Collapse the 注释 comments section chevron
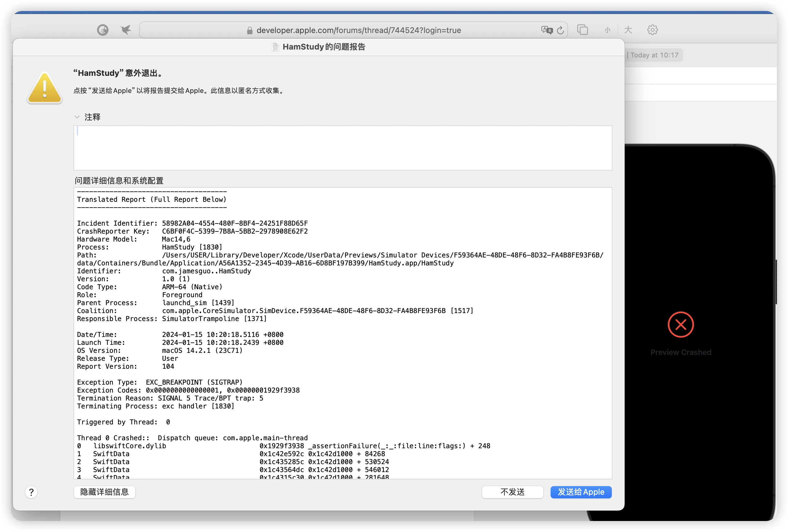 point(77,117)
